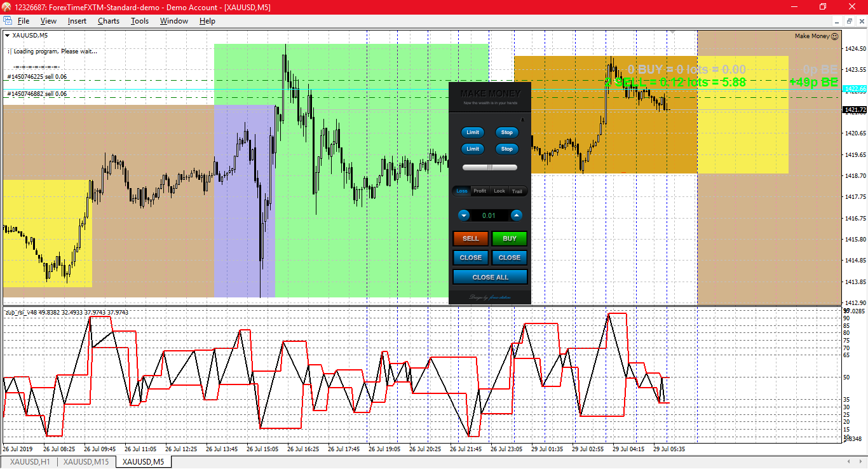
Task: Collapse the Make Money panel with the small arrow
Action: tap(523, 119)
